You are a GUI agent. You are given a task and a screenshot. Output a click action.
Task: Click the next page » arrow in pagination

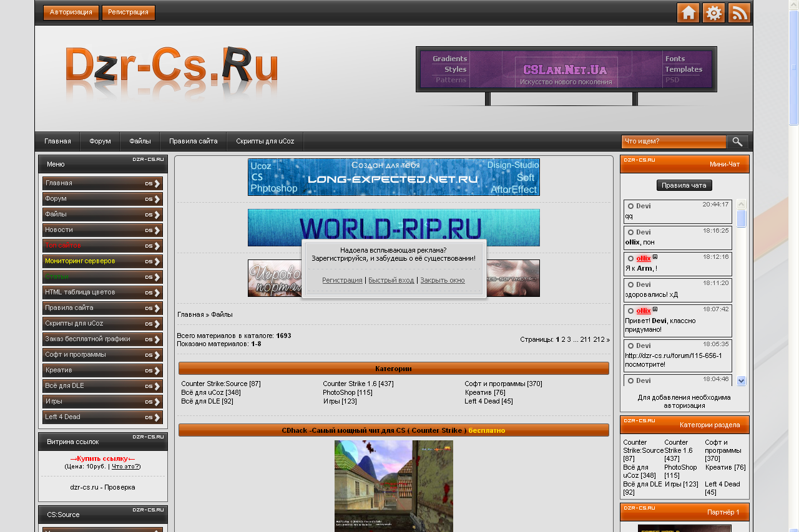(608, 340)
